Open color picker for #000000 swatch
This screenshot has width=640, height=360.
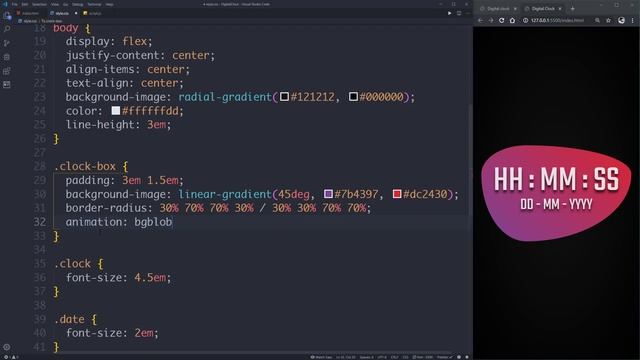[353, 97]
